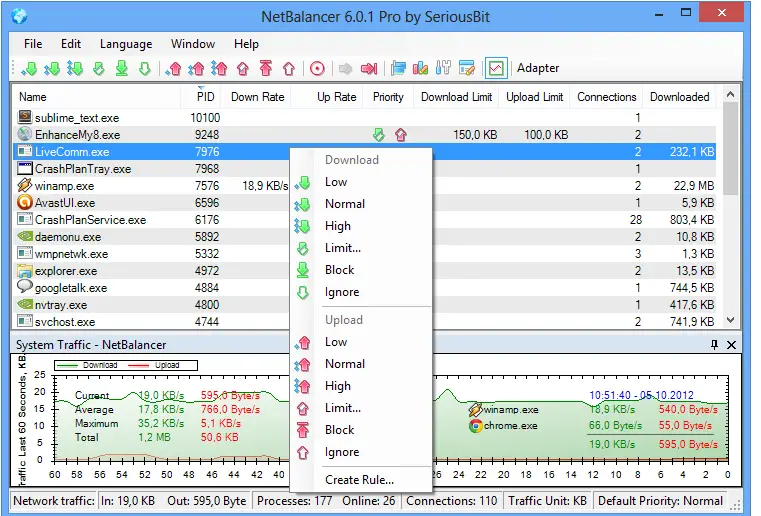Choose Limit... under Upload in context menu
This screenshot has height=516, width=761.
click(361, 408)
